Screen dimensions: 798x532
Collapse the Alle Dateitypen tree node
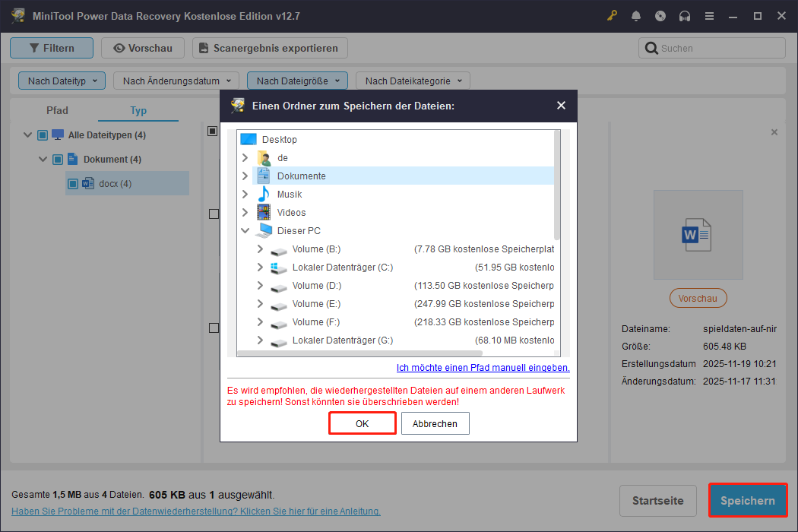(27, 135)
